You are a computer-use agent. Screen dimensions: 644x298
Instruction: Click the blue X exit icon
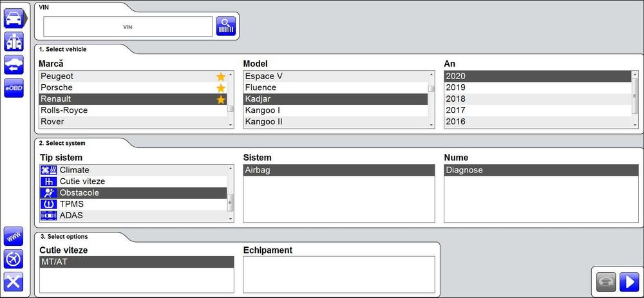pyautogui.click(x=14, y=281)
